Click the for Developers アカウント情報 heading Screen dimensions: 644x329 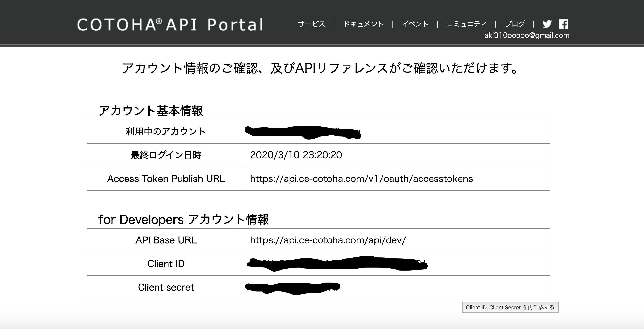pyautogui.click(x=183, y=219)
